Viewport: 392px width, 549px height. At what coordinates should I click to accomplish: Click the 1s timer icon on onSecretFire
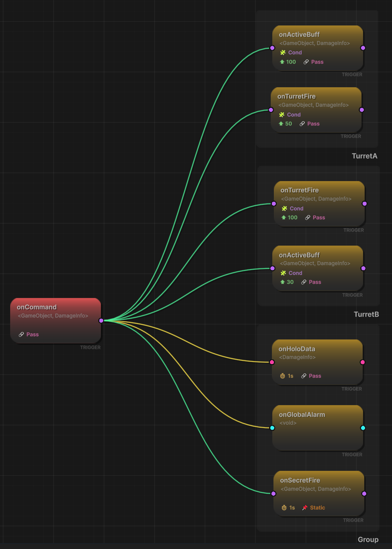[284, 508]
